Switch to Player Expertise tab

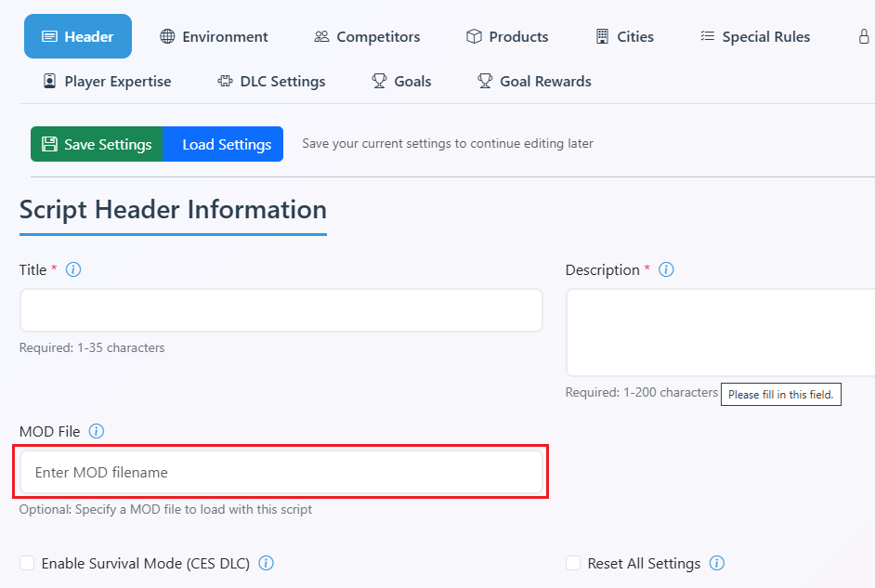(107, 82)
